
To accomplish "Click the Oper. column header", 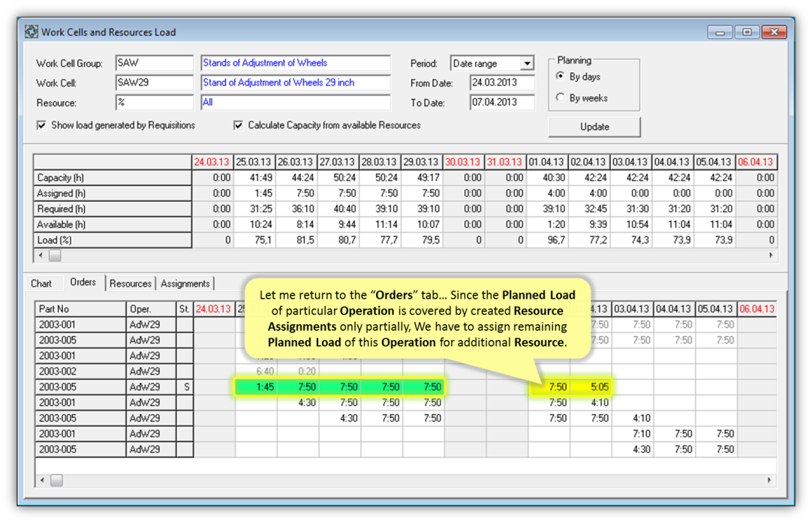I will point(151,309).
